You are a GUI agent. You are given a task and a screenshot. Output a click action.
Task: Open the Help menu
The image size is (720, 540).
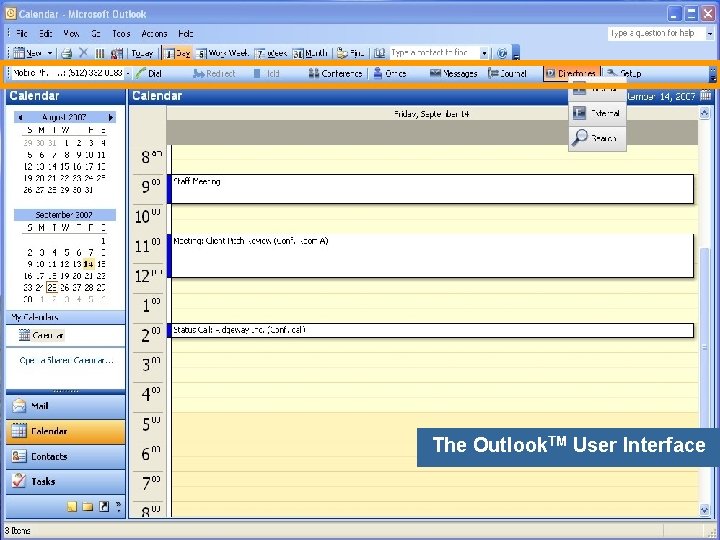[186, 34]
